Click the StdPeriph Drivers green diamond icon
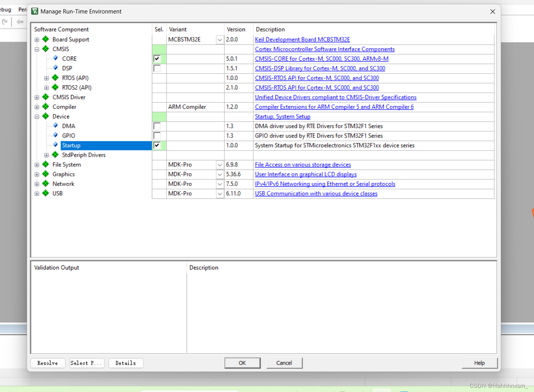The height and width of the screenshot is (392, 534). 55,155
